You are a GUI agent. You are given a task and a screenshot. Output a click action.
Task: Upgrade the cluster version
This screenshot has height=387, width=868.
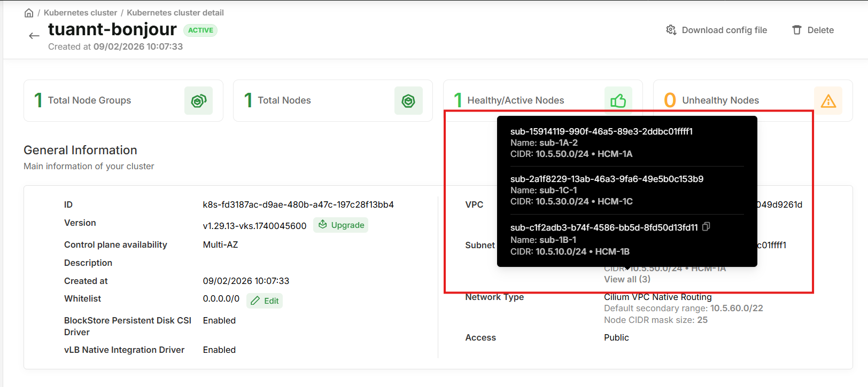click(x=341, y=225)
